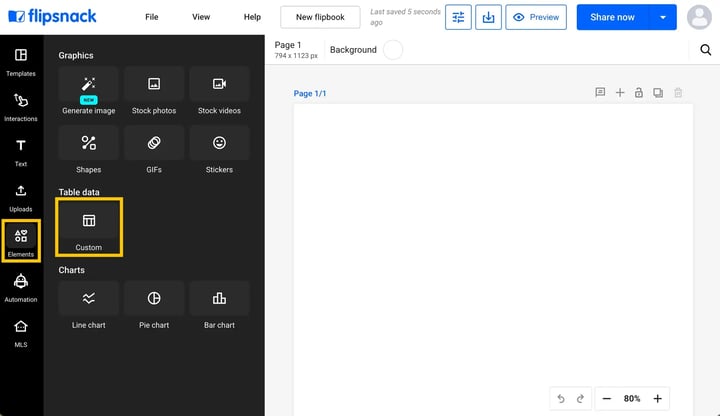Open the Elements sidebar panel
The width and height of the screenshot is (720, 416).
[x=21, y=241]
